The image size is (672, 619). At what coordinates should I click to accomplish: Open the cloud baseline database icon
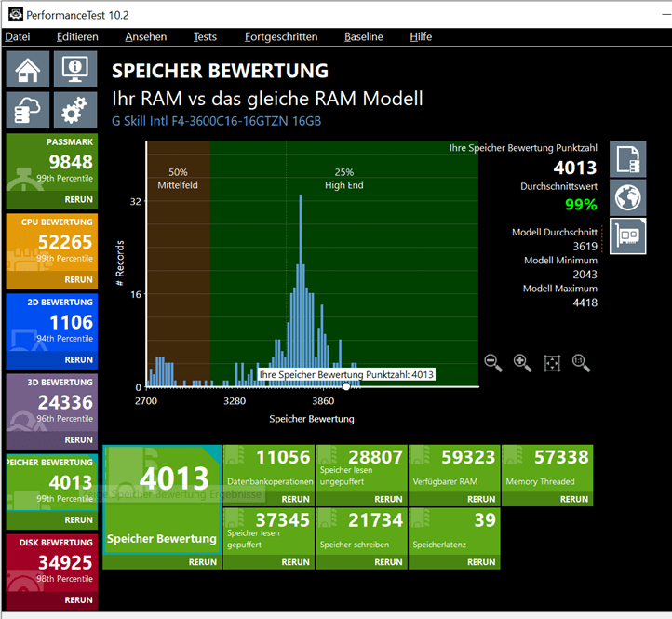(x=28, y=110)
